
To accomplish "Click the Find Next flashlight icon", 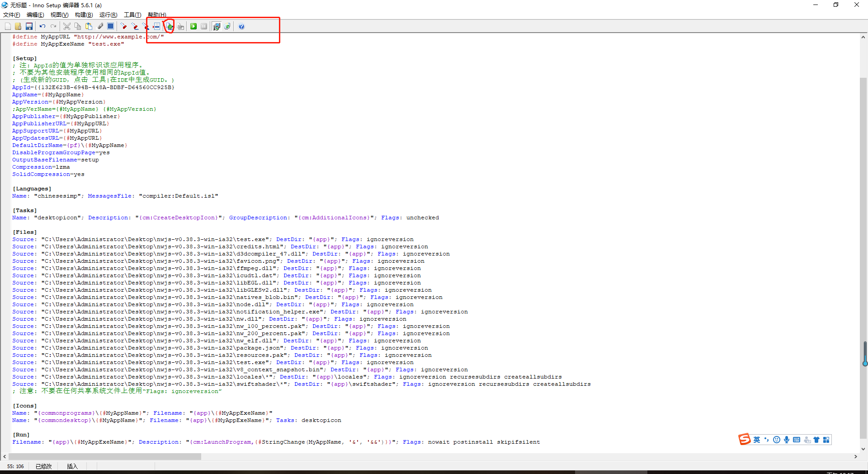I will coord(134,26).
